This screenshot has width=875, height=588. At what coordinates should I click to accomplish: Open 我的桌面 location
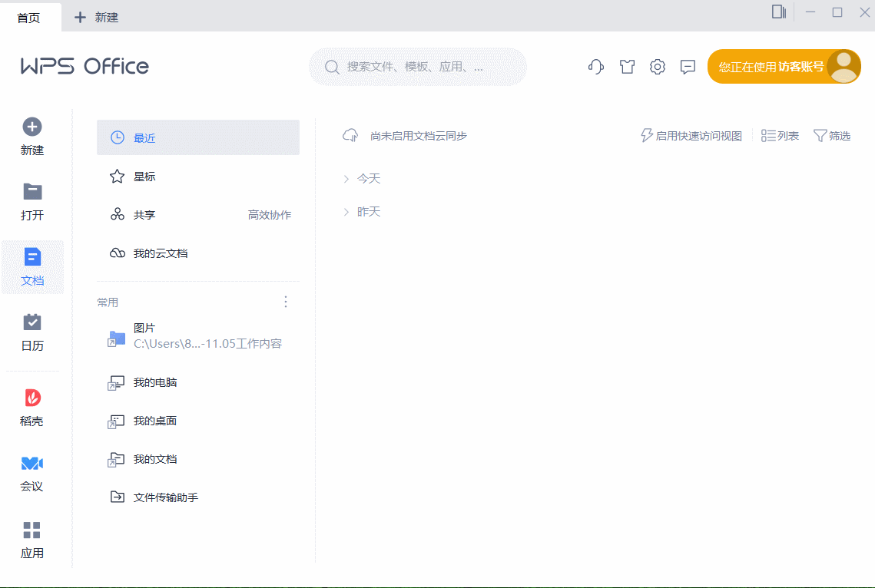198,421
